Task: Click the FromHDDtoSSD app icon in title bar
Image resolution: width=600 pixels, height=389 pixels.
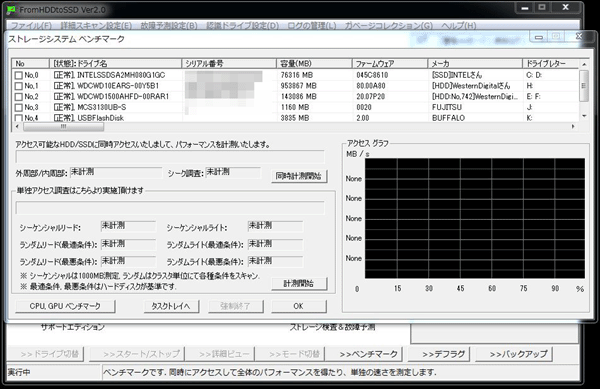Action: (12, 10)
